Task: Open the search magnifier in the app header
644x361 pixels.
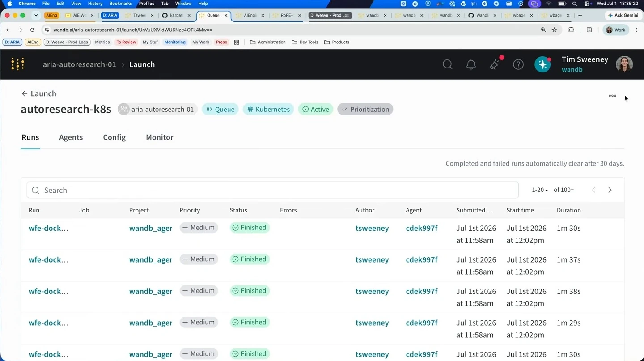Action: coord(447,64)
